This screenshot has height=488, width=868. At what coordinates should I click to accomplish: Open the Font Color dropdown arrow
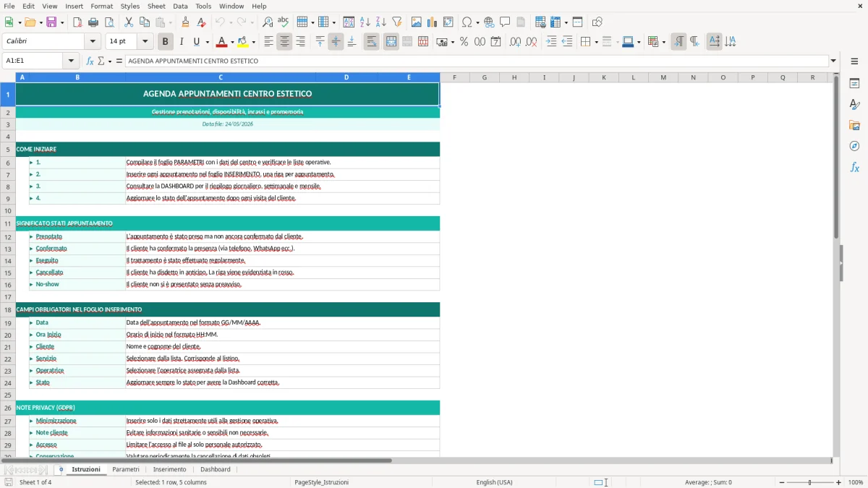coord(233,42)
